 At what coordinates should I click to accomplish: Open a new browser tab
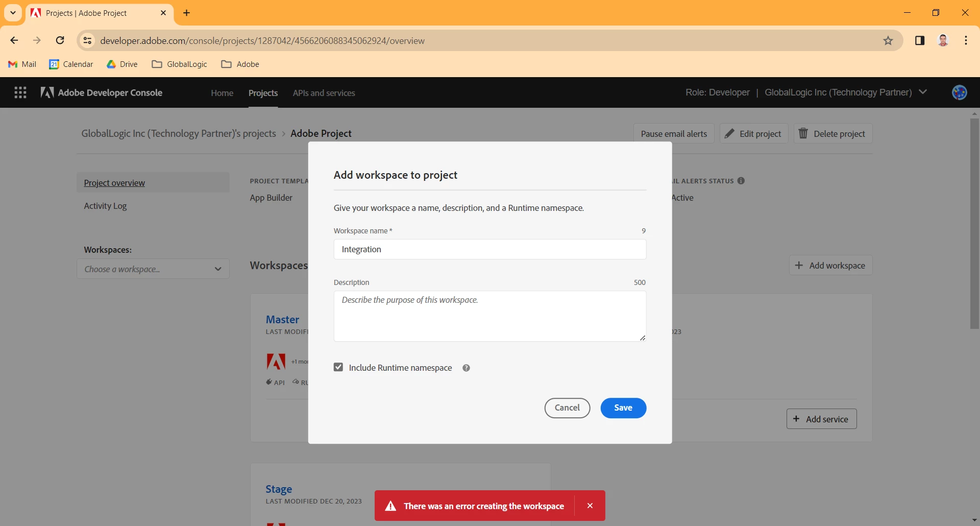click(187, 13)
